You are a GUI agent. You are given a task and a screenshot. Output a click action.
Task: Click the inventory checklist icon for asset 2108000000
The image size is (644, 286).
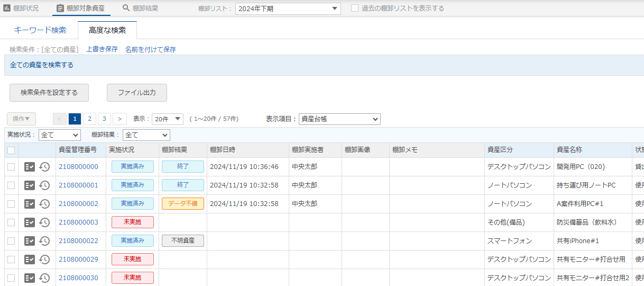coord(30,167)
